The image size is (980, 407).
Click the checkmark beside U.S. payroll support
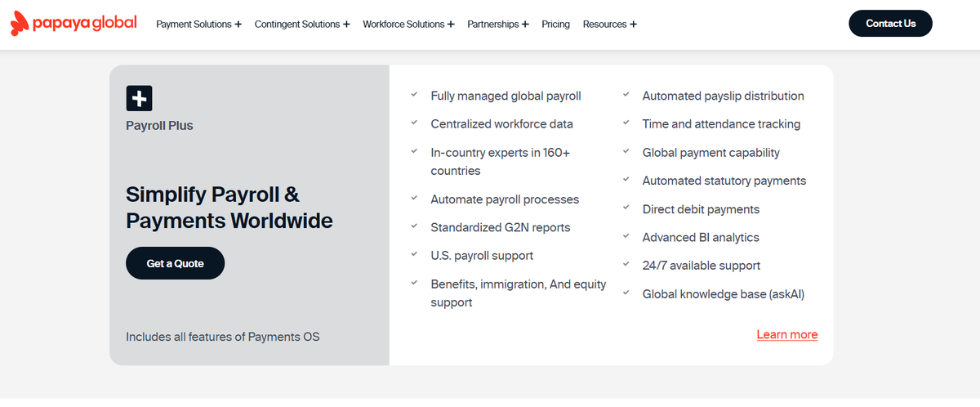tap(415, 254)
